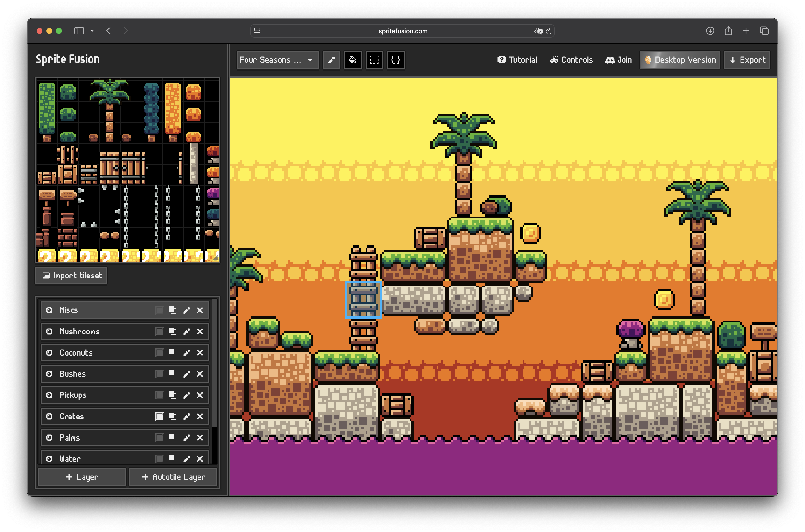Hide the Miscs layer
The width and height of the screenshot is (805, 532).
coord(49,310)
